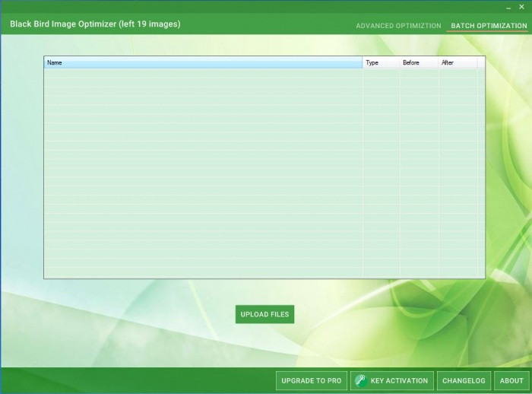Switch to the Advanced Optimization tab
Viewport: 532px width, 394px height.
(x=398, y=26)
